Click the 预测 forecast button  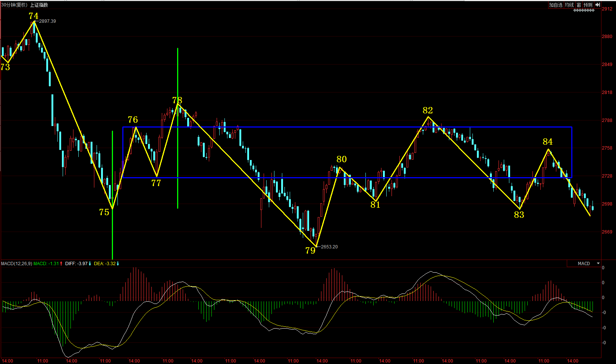tap(588, 5)
